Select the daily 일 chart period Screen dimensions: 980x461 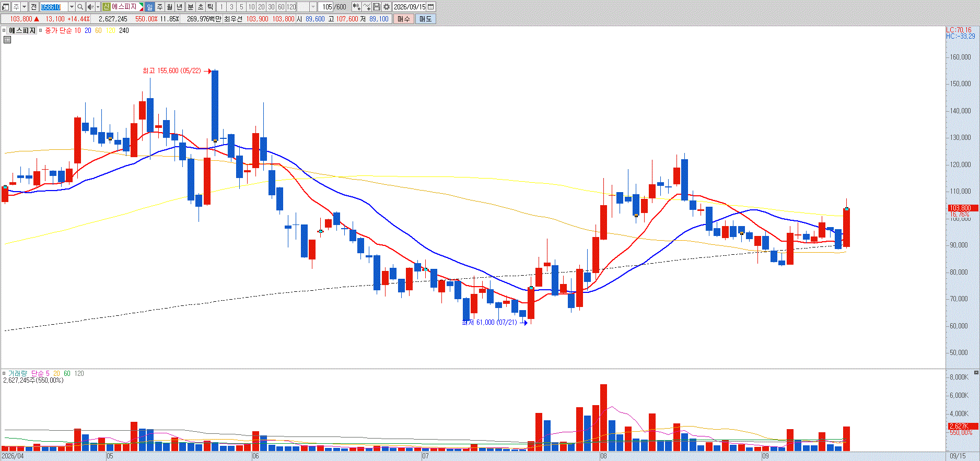[x=150, y=7]
